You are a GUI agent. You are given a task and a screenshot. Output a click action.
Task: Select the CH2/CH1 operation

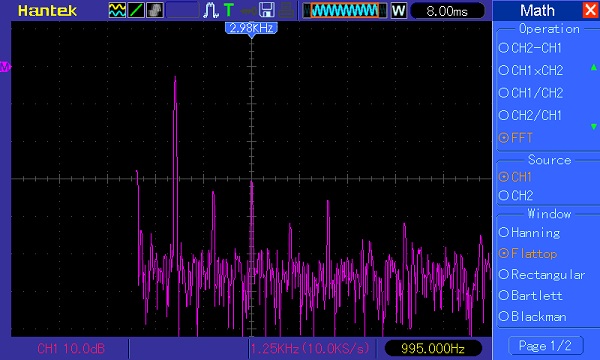(x=530, y=115)
